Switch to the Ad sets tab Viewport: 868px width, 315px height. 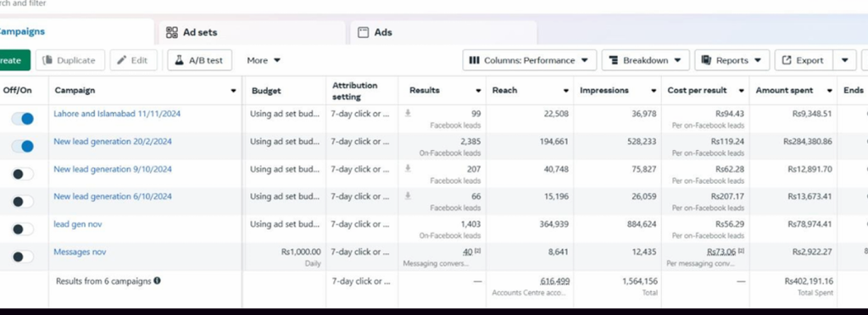click(252, 33)
